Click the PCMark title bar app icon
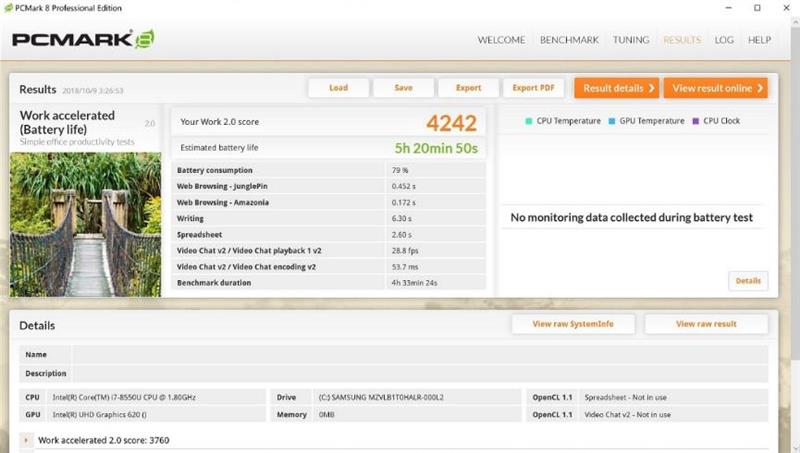 pos(8,8)
